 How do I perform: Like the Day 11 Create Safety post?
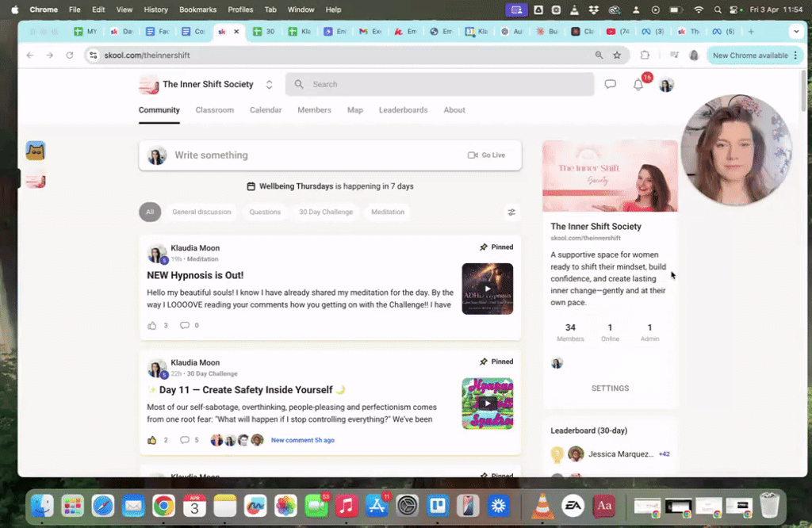[151, 441]
